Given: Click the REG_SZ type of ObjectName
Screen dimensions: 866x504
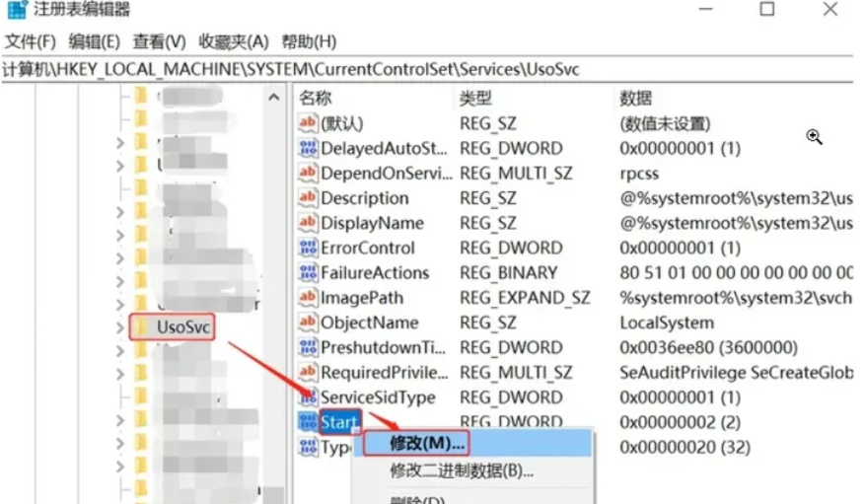Looking at the screenshot, I should [x=487, y=323].
